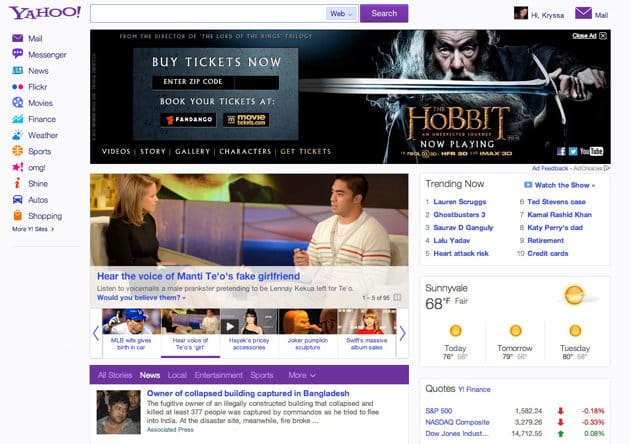Expand More Y! Sites list

coord(33,229)
